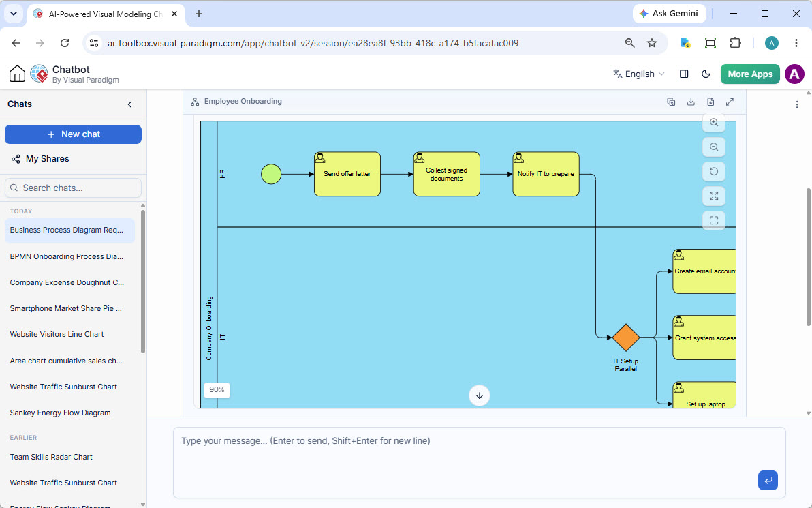Click the browser screen capture icon
Screen dimensions: 812x508
[710, 43]
